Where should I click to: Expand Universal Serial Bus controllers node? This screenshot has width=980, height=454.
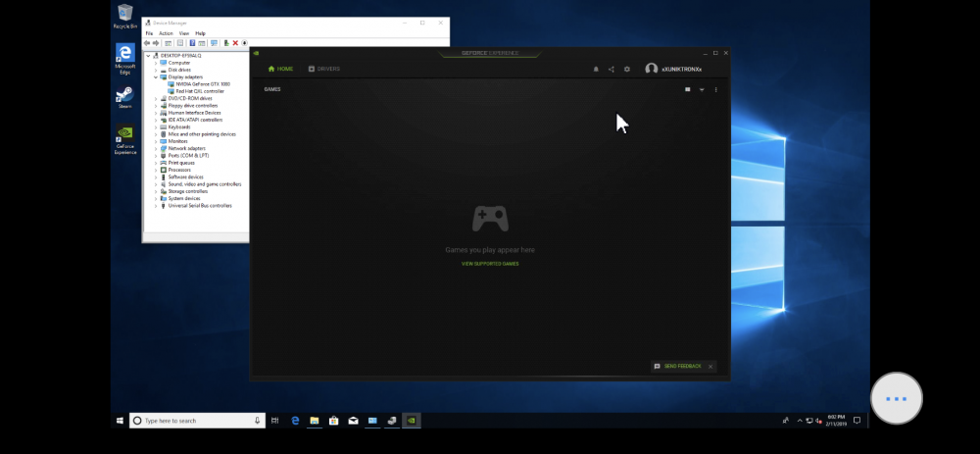point(156,206)
